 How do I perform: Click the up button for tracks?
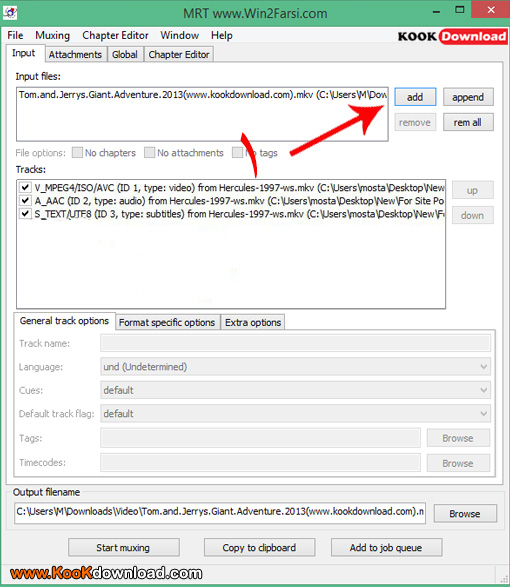[x=473, y=190]
